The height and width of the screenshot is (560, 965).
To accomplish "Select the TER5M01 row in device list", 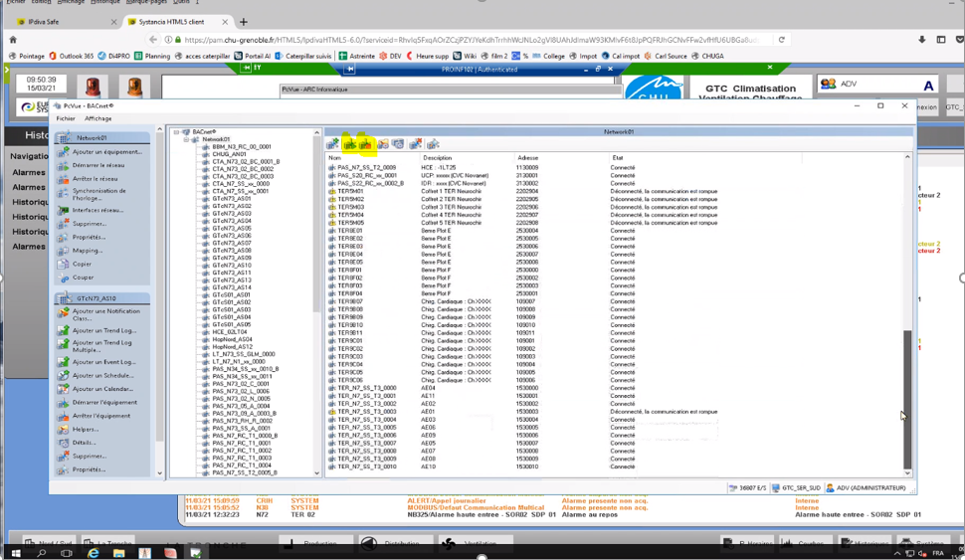I will [350, 191].
